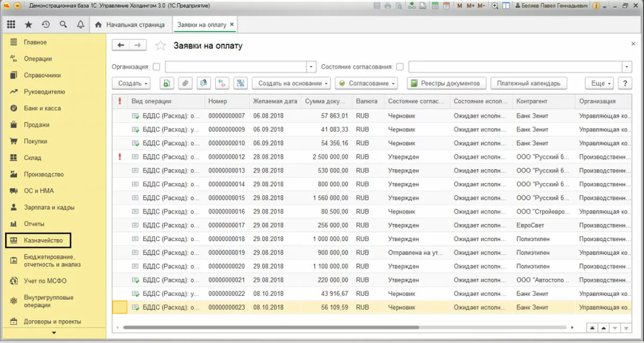Click the back navigation arrow
Screen dimensions: 644x343
point(121,46)
